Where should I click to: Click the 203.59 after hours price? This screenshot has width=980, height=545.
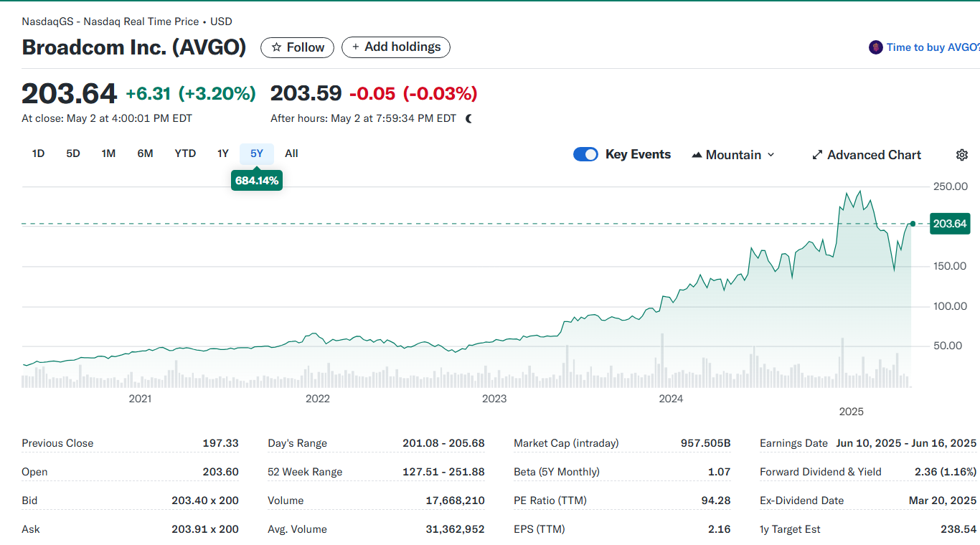(x=306, y=94)
